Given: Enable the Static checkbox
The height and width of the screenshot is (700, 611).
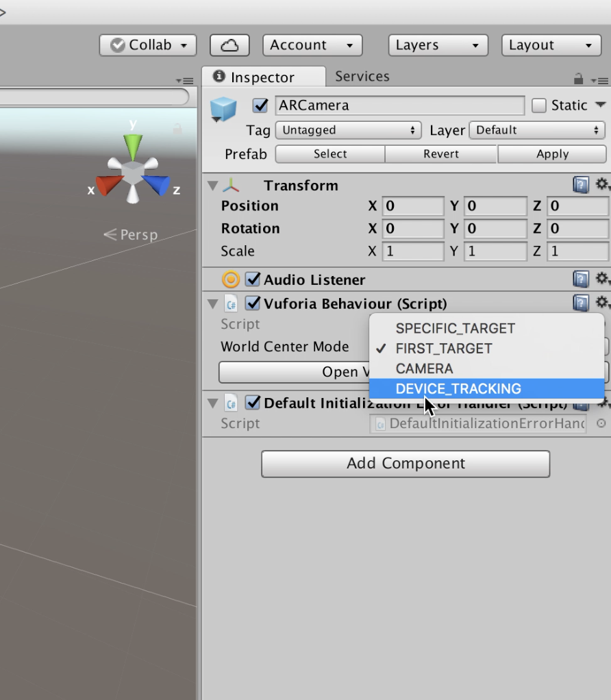Looking at the screenshot, I should (539, 105).
